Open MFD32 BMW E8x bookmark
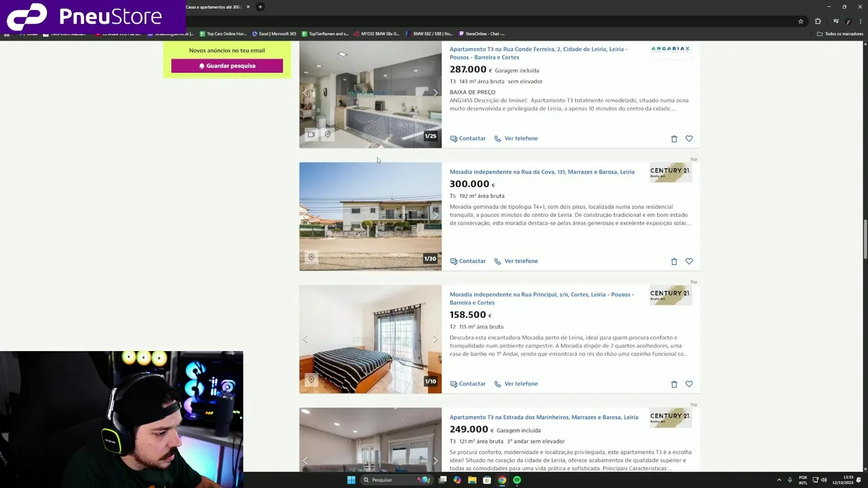The image size is (868, 488). 377,34
